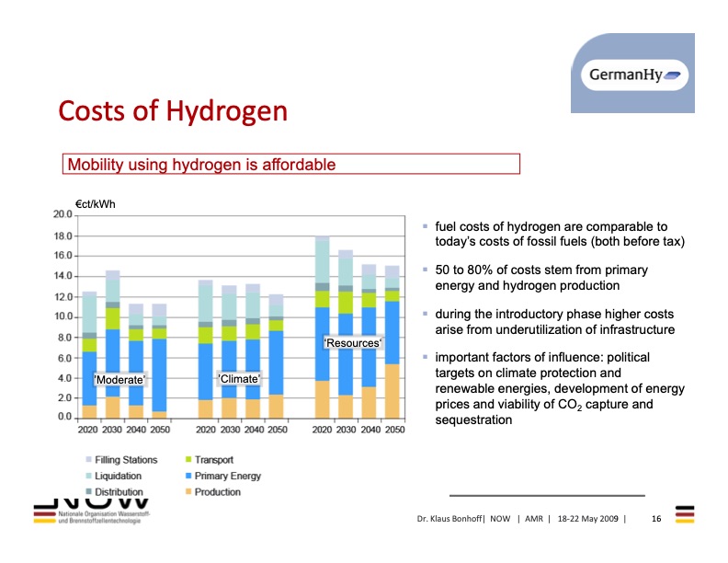Viewport: 728px width, 563px height.
Task: Click the 'Distribution' legend text
Action: click(x=119, y=492)
